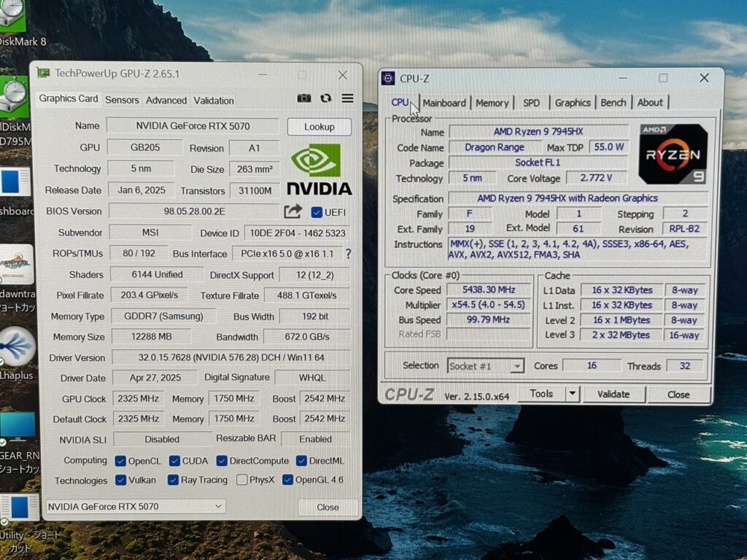Click the Bus Interface question mark
747x560 pixels.
(x=348, y=254)
